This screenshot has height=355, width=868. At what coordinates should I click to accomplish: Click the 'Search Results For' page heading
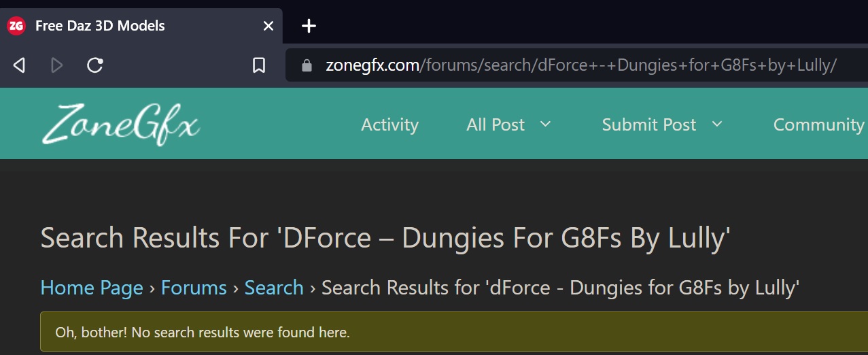385,239
